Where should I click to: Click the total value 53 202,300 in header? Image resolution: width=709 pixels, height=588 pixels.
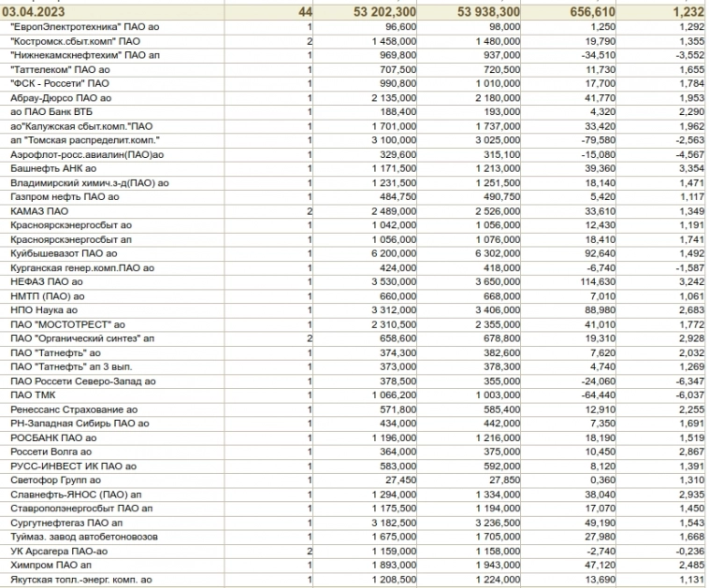click(380, 10)
